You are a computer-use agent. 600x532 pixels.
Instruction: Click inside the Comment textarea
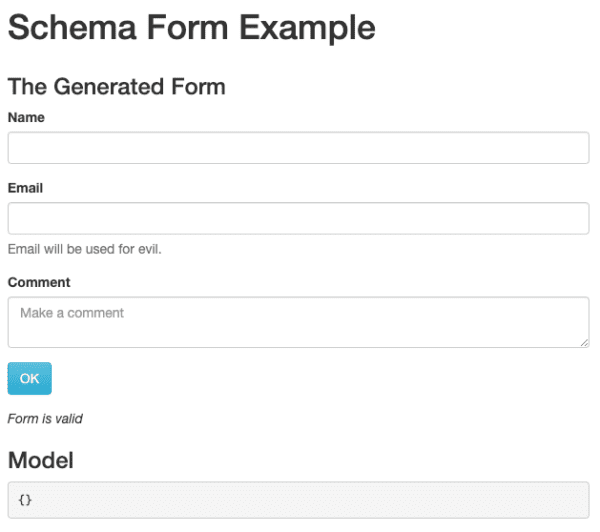tap(298, 322)
